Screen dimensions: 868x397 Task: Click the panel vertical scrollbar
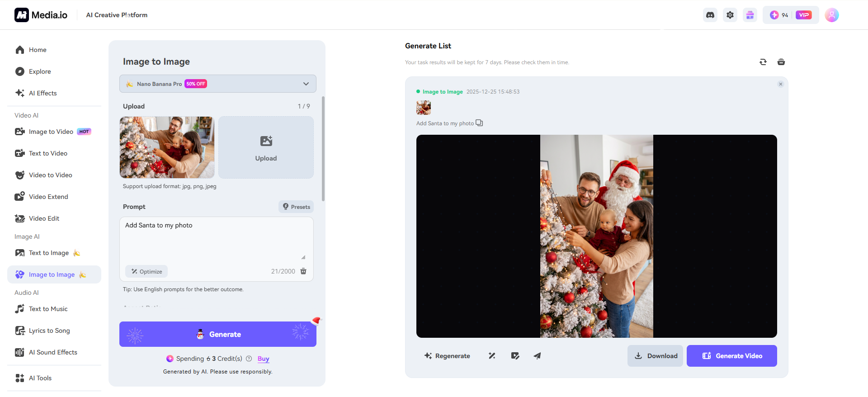(323, 148)
